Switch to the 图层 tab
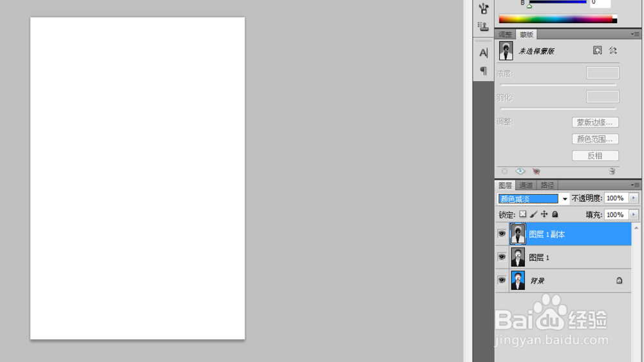The width and height of the screenshot is (644, 362). point(505,186)
